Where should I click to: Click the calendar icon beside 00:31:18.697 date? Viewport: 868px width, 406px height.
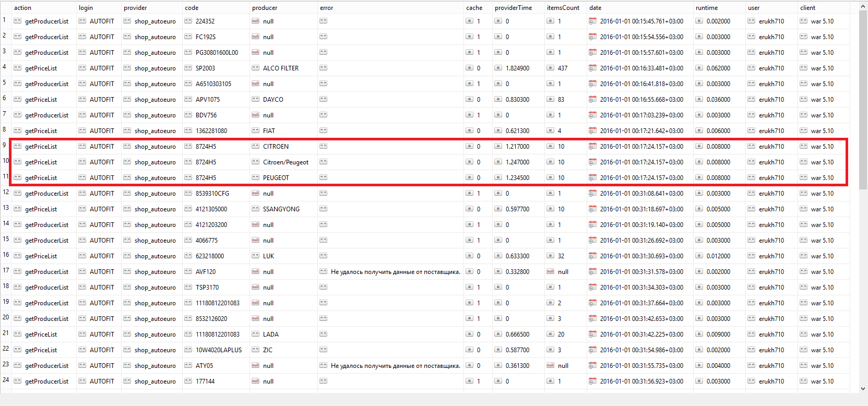(592, 209)
